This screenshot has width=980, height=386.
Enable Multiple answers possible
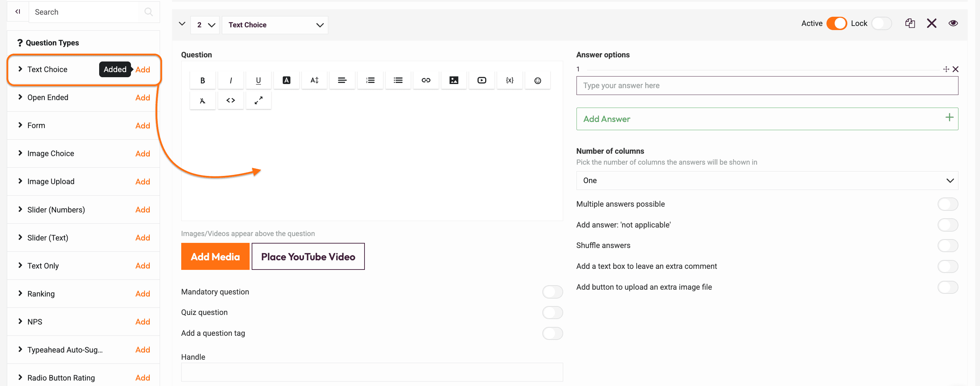(948, 204)
